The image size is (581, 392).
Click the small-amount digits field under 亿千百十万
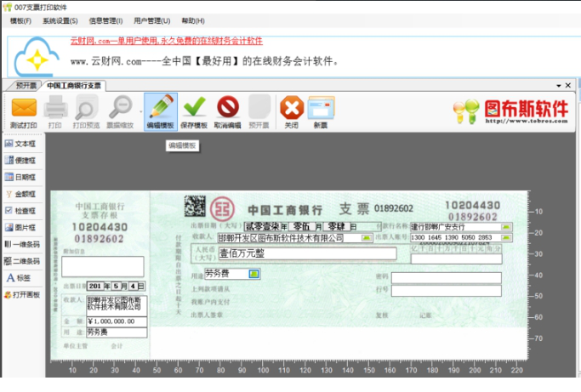(x=457, y=258)
